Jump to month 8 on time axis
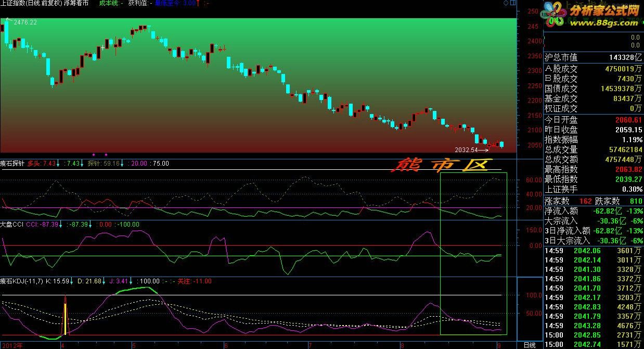This screenshot has width=644, height=349. pyautogui.click(x=402, y=345)
